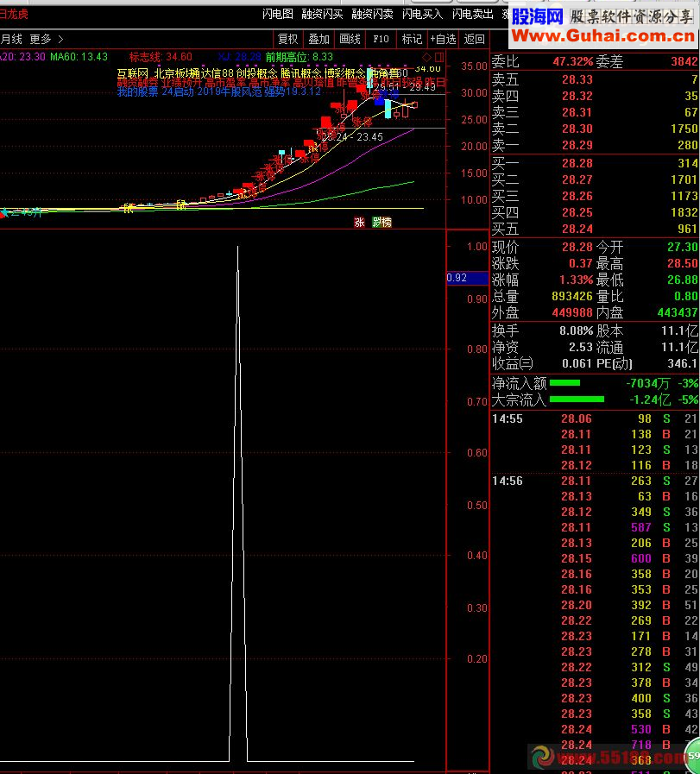Click the square window icon above chart

pos(439,57)
